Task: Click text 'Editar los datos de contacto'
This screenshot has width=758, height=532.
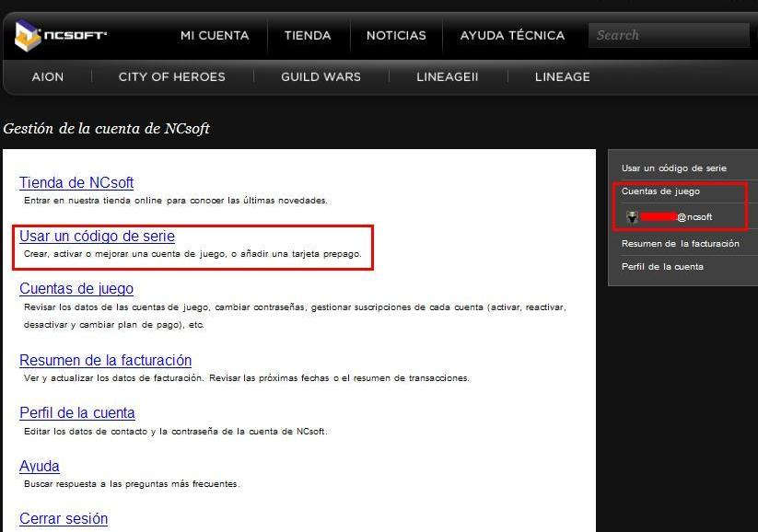Action: pyautogui.click(x=86, y=431)
